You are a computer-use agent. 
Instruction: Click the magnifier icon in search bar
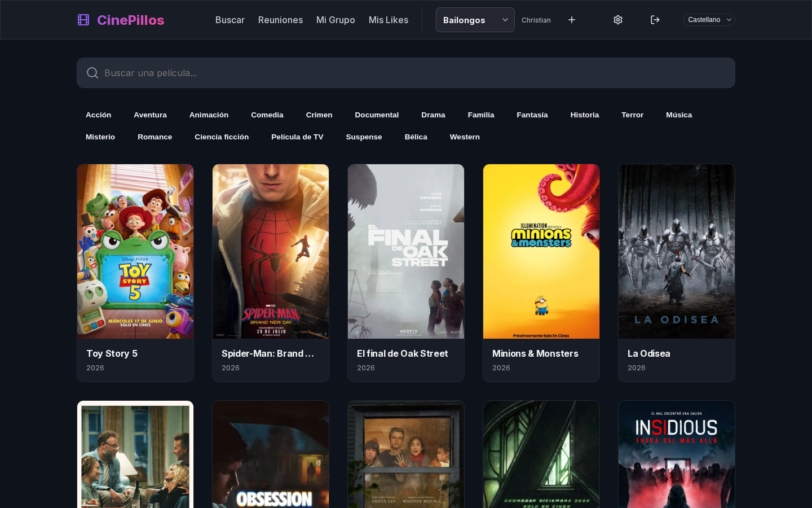coord(92,73)
